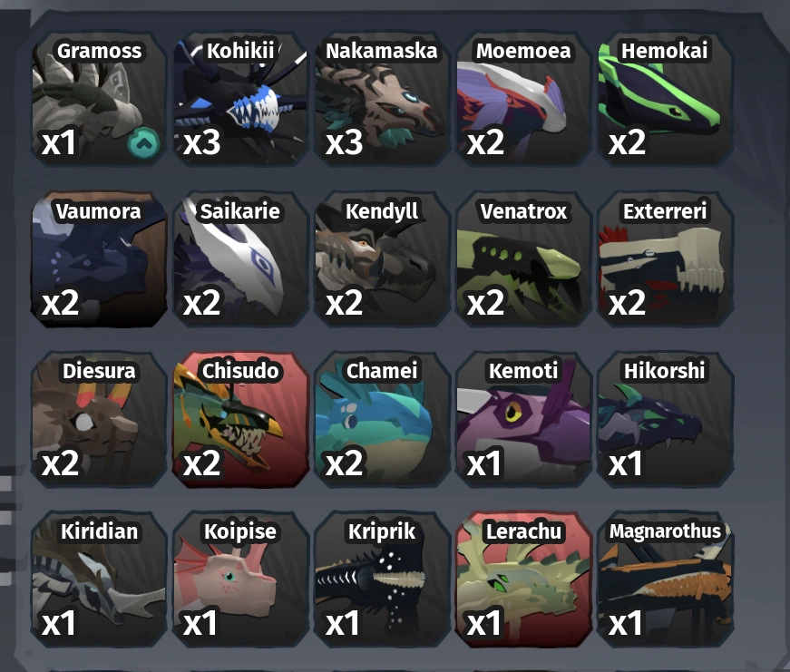Select the Venatrox creature tile
This screenshot has height=672, width=790.
coord(523,259)
